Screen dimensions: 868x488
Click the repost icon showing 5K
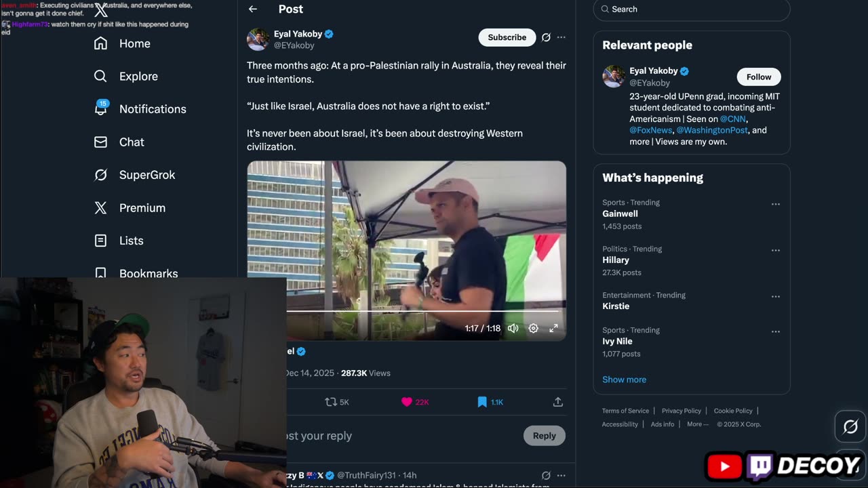coord(331,402)
